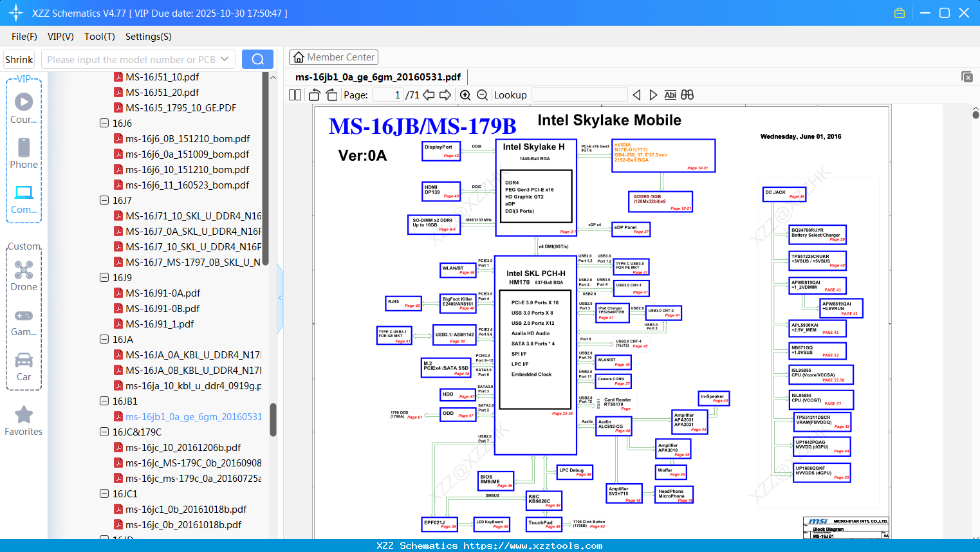Collapse the left file panel with the side handle
The width and height of the screenshot is (980, 552).
tap(280, 298)
